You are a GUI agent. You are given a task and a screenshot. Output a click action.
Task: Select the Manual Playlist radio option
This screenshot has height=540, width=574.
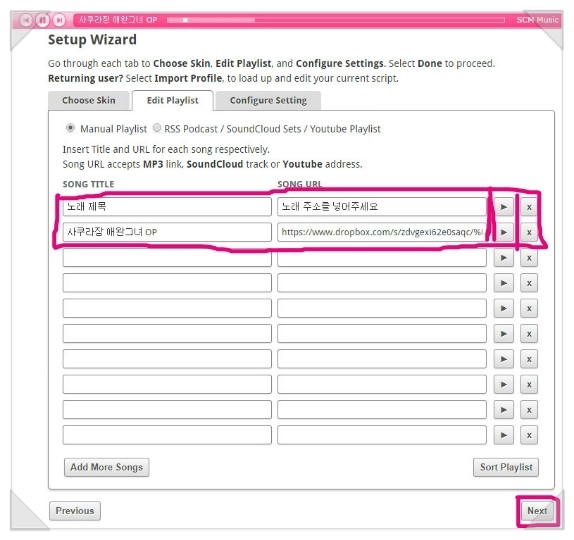tap(70, 128)
